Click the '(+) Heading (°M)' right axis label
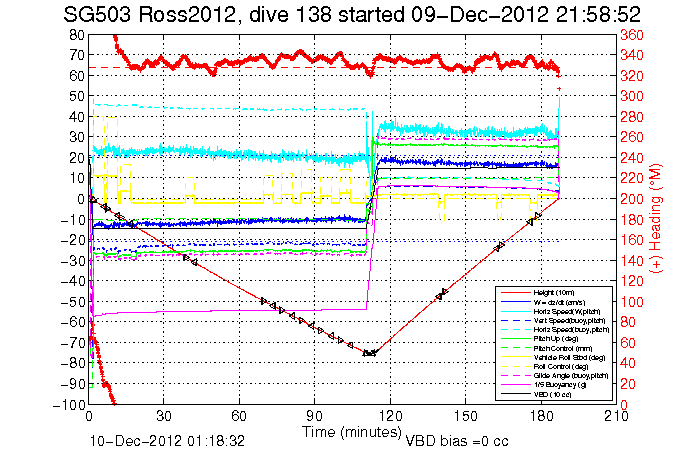The image size is (681, 454). [x=656, y=219]
